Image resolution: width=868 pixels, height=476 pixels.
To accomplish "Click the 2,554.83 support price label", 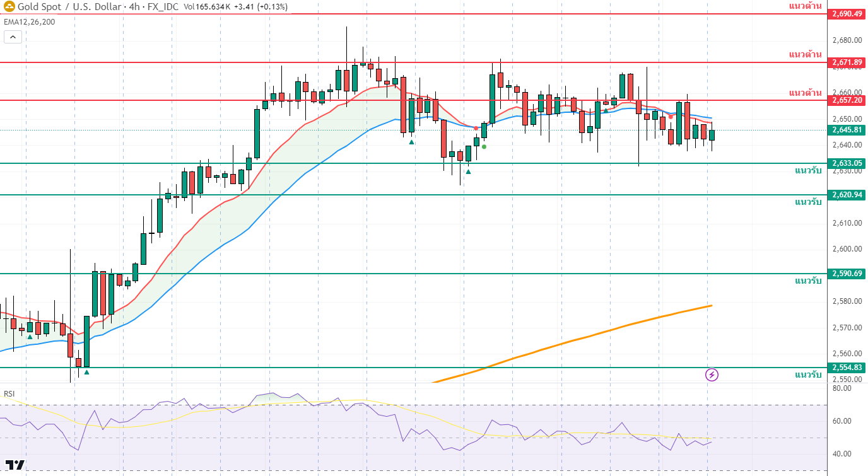I will coord(847,368).
